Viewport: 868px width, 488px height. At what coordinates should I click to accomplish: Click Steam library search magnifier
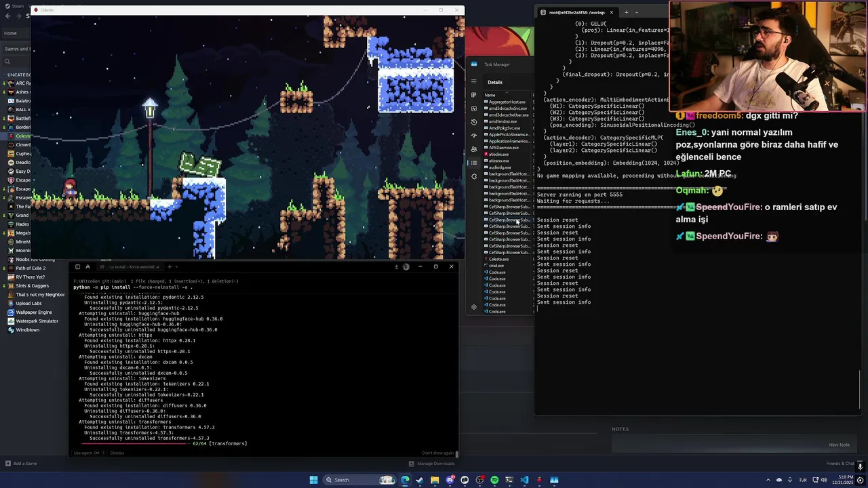(x=7, y=62)
